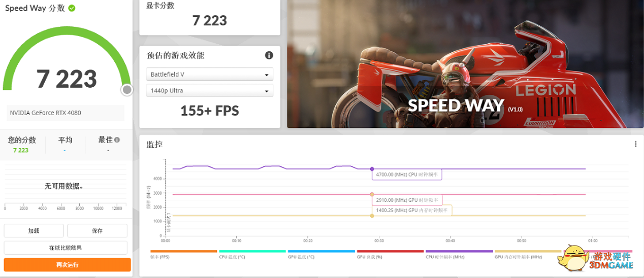Click the yellow GPU memory clock data point
Image resolution: width=644 pixels, height=278 pixels.
tap(372, 216)
